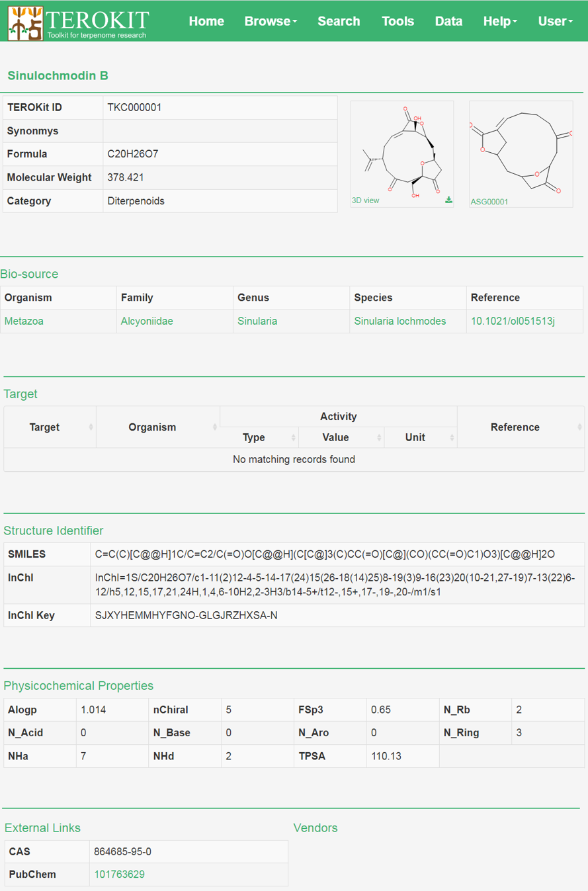Screen dimensions: 588x891
Task: Go to the Home page
Action: [x=206, y=21]
